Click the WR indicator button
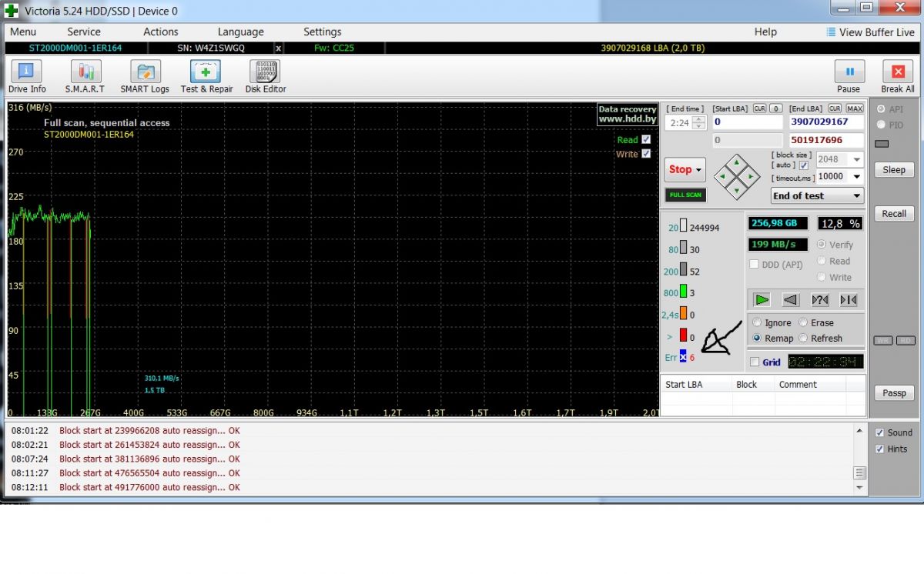This screenshot has width=924, height=574. click(883, 340)
